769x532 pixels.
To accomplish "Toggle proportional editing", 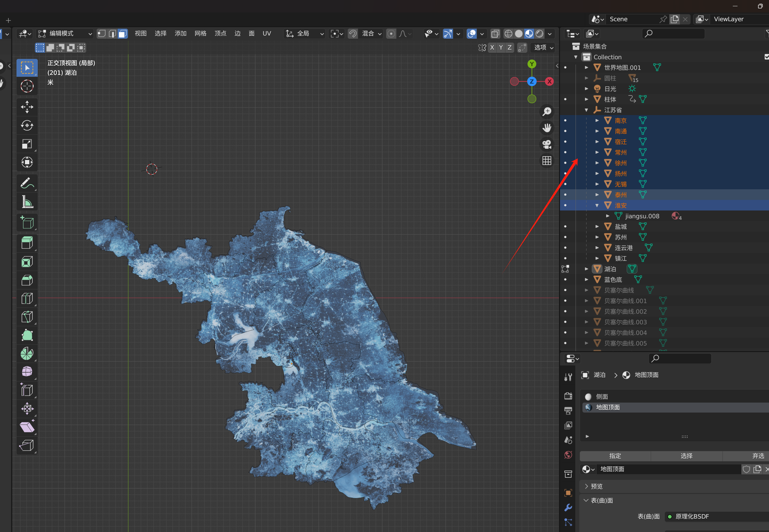I will coord(391,34).
